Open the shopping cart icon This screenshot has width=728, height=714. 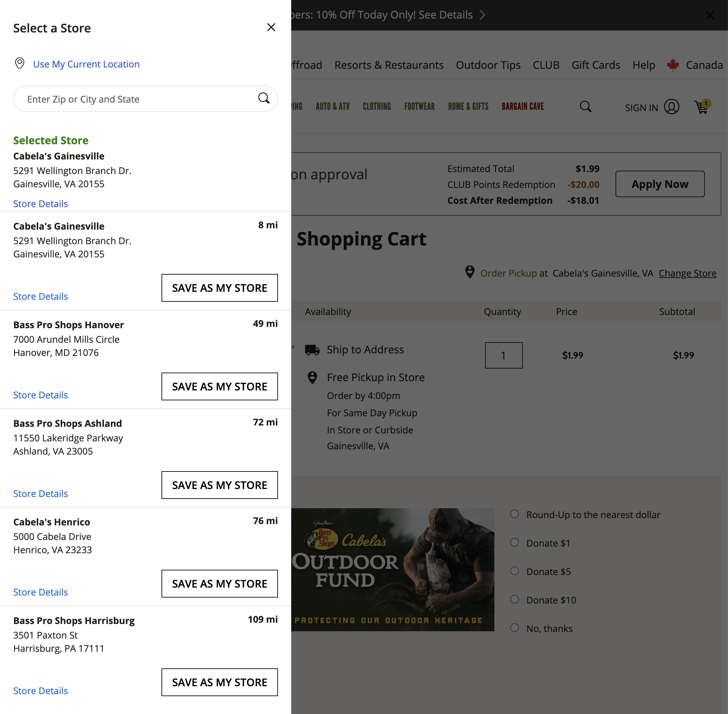pos(701,108)
